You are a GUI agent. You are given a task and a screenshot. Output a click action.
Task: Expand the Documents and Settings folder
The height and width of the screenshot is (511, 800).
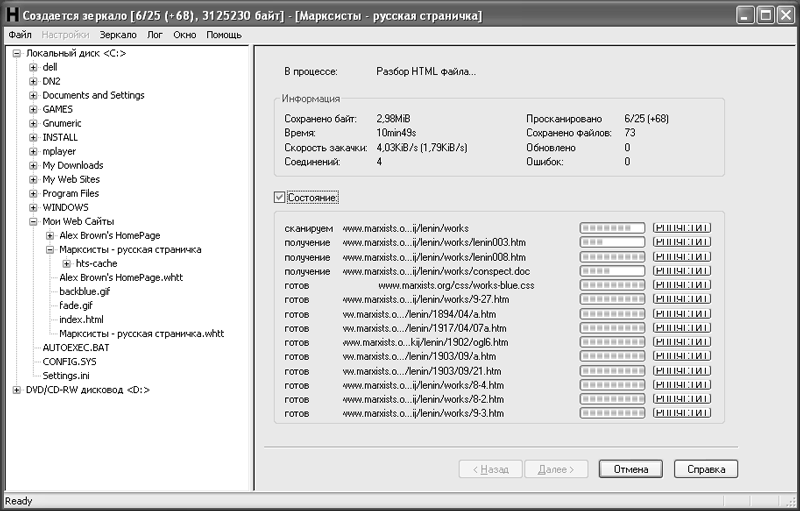(33, 96)
